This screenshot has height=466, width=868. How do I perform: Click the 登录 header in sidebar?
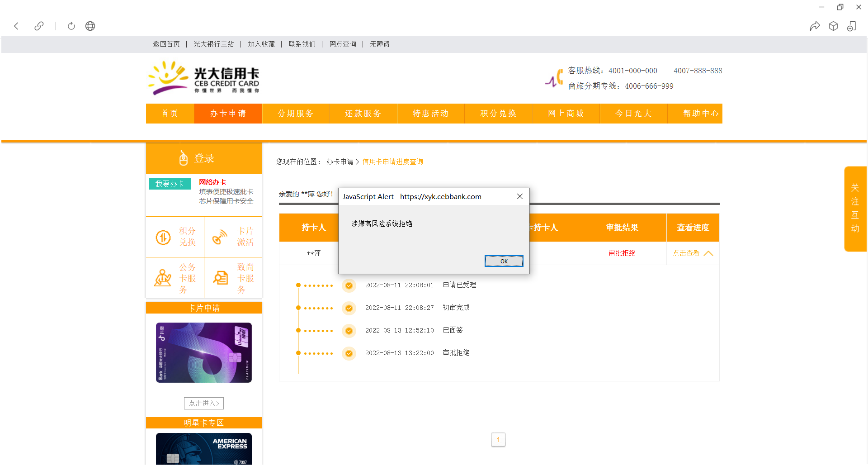click(x=204, y=158)
